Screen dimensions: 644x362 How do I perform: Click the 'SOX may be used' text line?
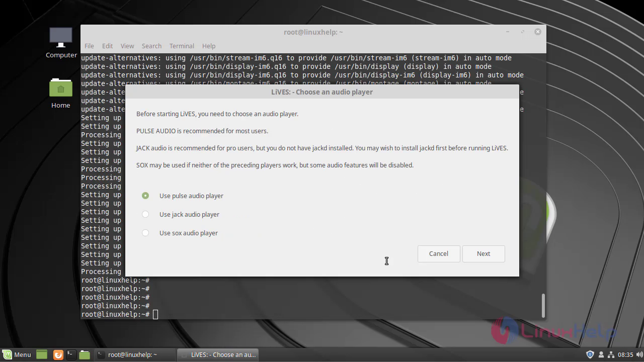tap(275, 165)
